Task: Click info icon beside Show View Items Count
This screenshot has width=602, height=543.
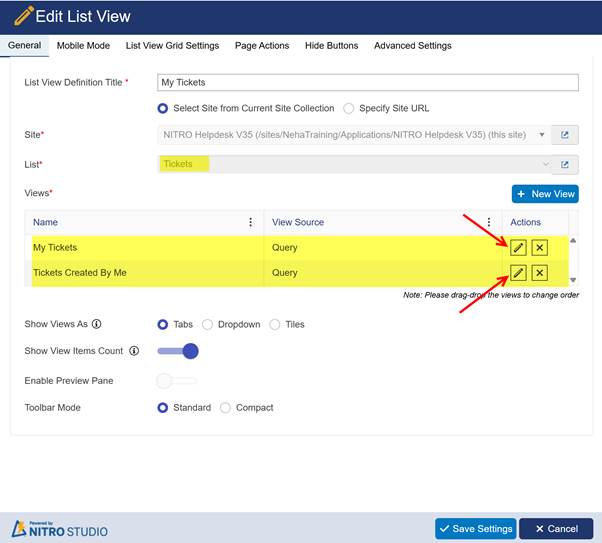Action: [134, 351]
